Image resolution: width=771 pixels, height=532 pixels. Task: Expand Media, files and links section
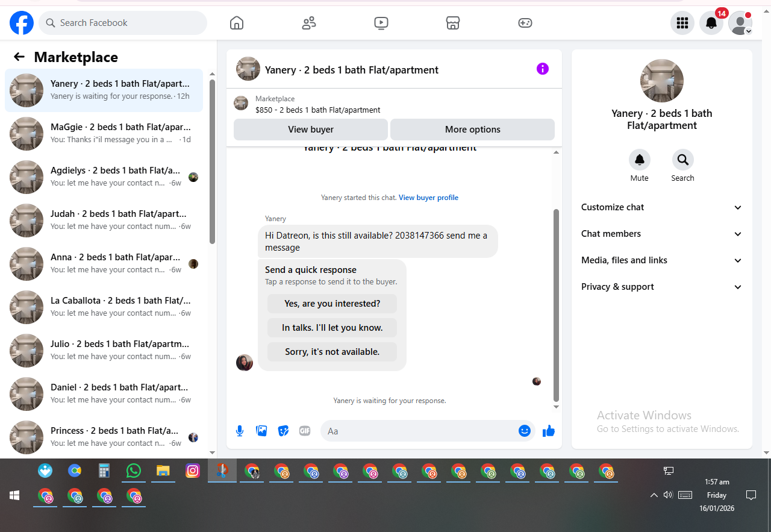point(662,260)
